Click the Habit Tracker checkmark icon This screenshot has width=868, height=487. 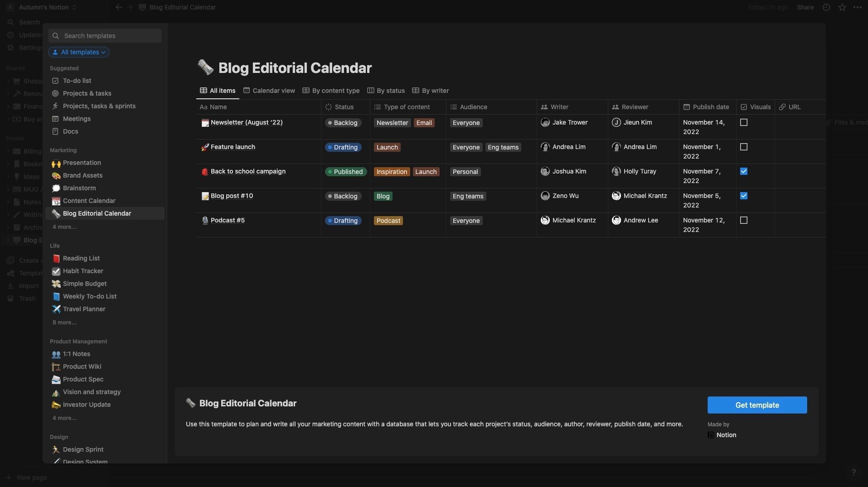coord(56,271)
